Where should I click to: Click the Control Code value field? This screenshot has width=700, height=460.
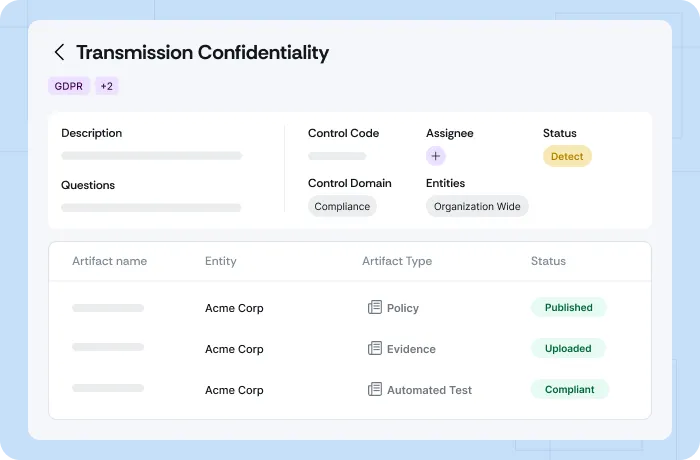[337, 156]
